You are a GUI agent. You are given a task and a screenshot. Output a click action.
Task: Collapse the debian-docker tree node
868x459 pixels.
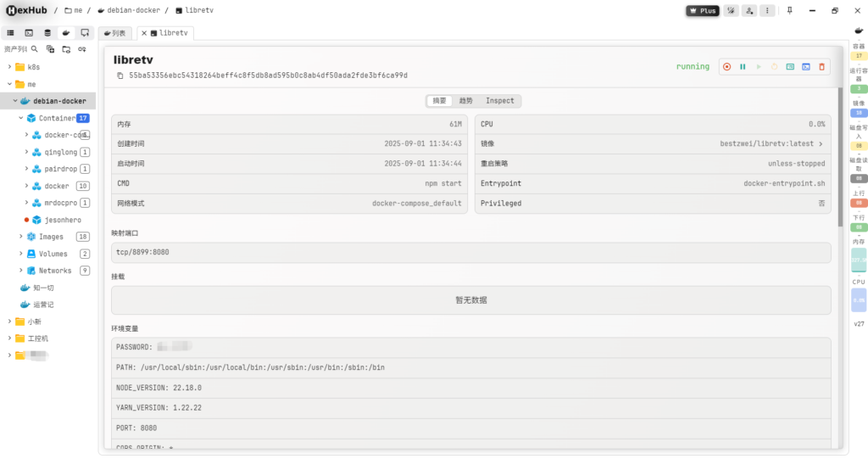[15, 101]
